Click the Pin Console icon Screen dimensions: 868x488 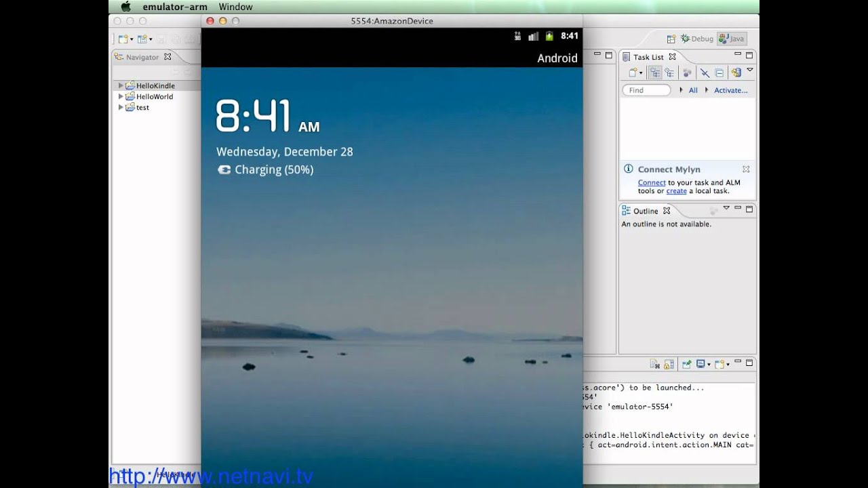(687, 364)
